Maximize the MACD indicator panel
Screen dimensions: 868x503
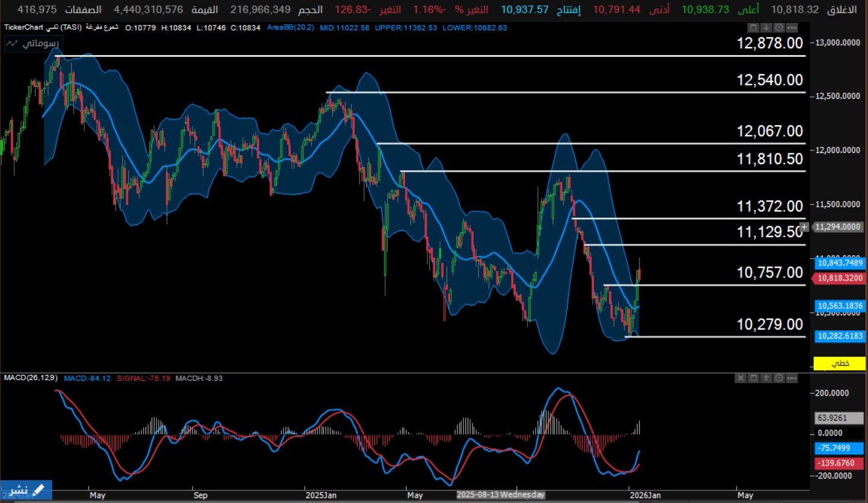point(754,378)
